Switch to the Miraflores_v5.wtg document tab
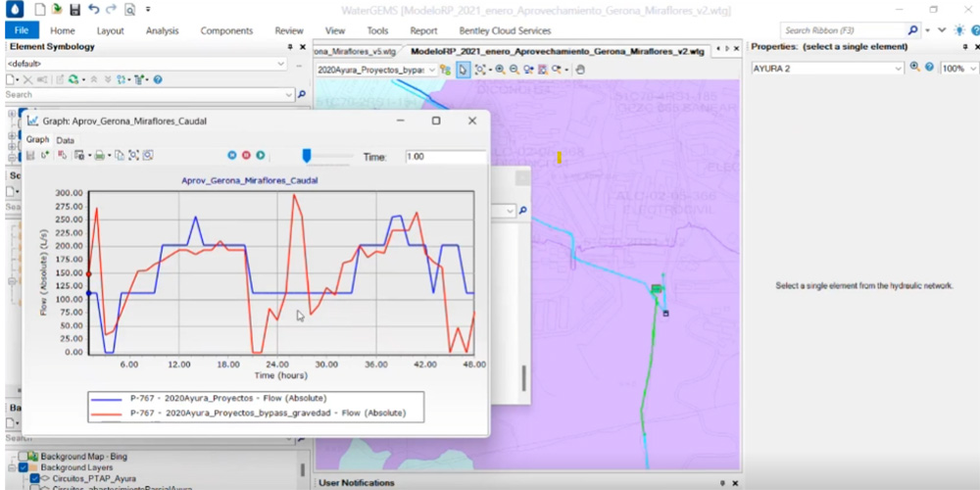The width and height of the screenshot is (980, 490). tap(357, 52)
